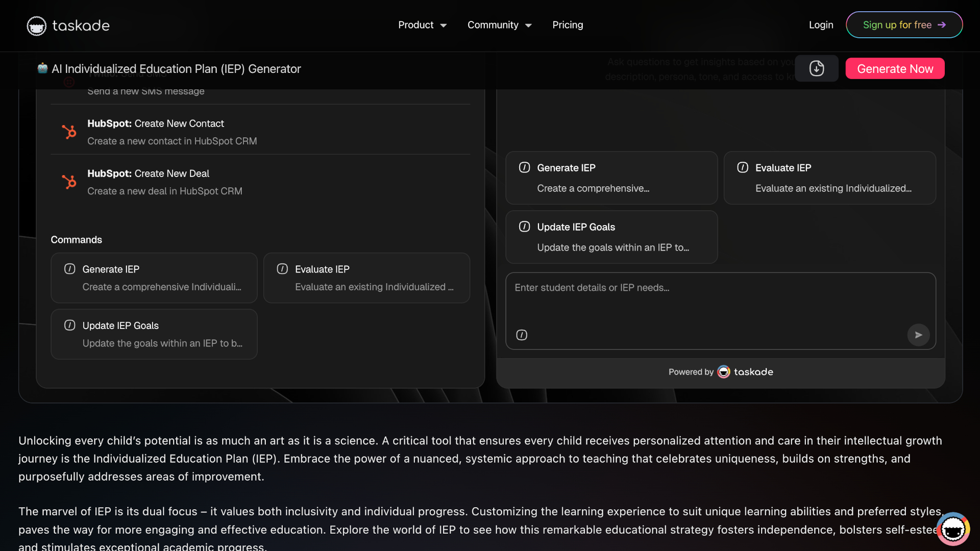Choose Evaluate IEP suggestion in chat preview
Image resolution: width=980 pixels, height=551 pixels.
(x=829, y=178)
